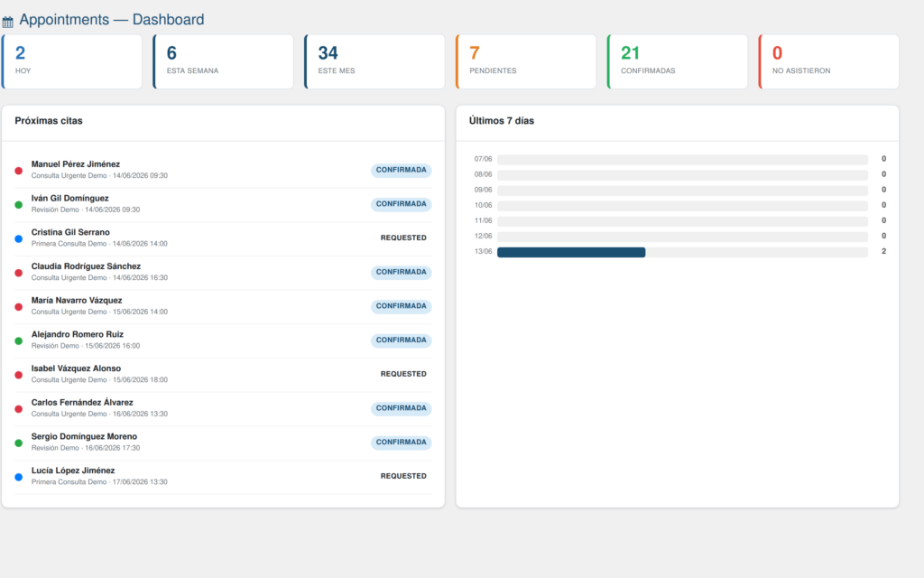Click REQUESTED status for Isabel Vázquez Alonso
The width and height of the screenshot is (924, 578).
coord(403,374)
